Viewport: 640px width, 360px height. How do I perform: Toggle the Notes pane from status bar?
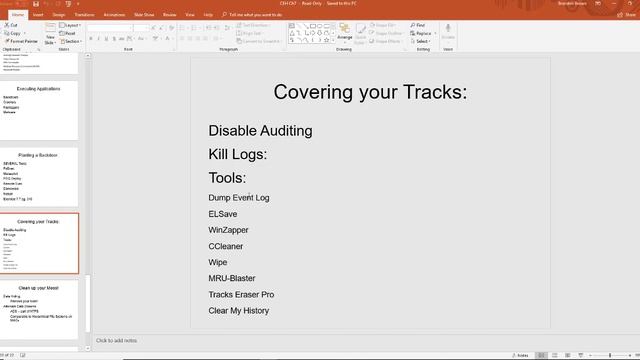(520, 355)
